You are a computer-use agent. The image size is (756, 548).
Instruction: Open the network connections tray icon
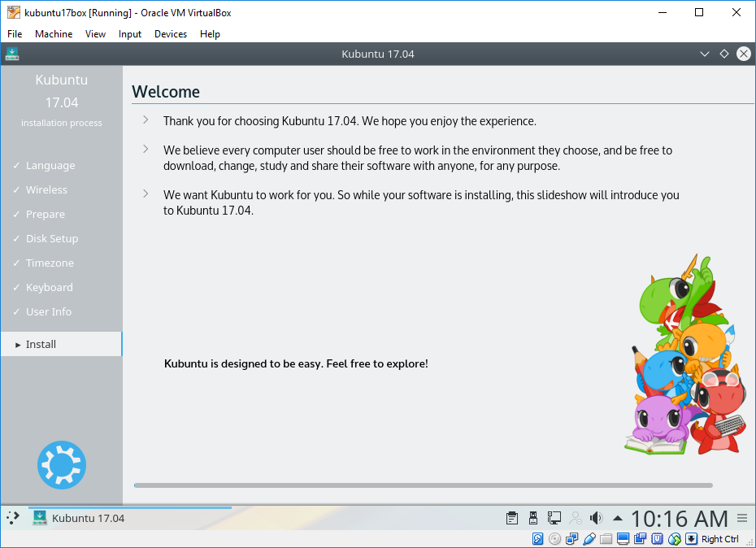click(554, 518)
